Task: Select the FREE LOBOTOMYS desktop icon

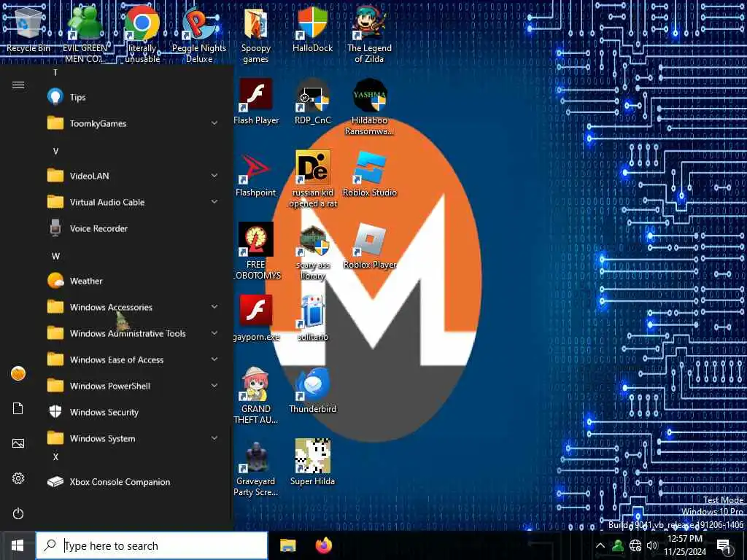Action: 256,251
